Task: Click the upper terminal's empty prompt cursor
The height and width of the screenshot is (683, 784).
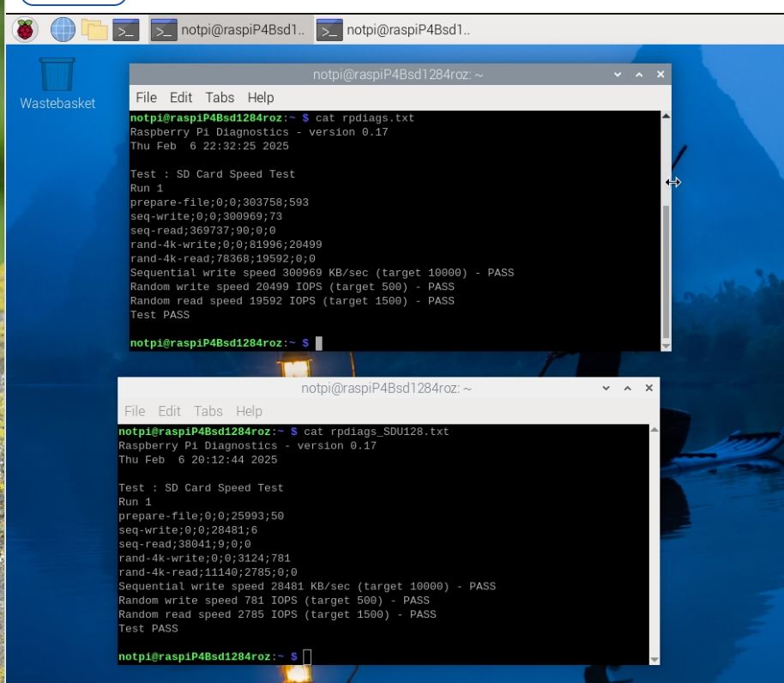Action: (x=318, y=343)
